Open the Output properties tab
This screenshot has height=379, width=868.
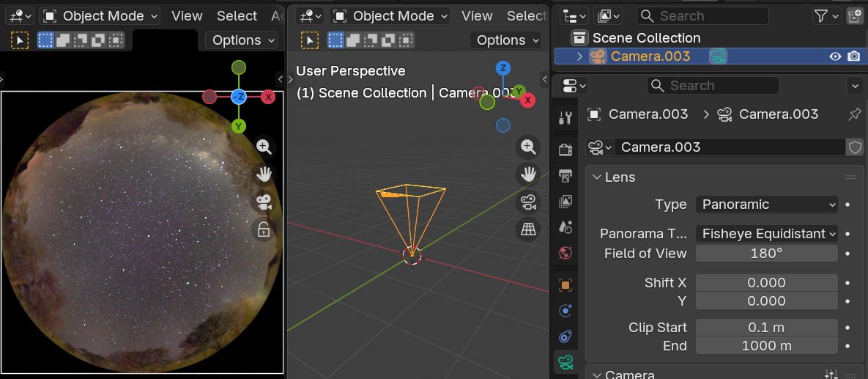click(565, 176)
